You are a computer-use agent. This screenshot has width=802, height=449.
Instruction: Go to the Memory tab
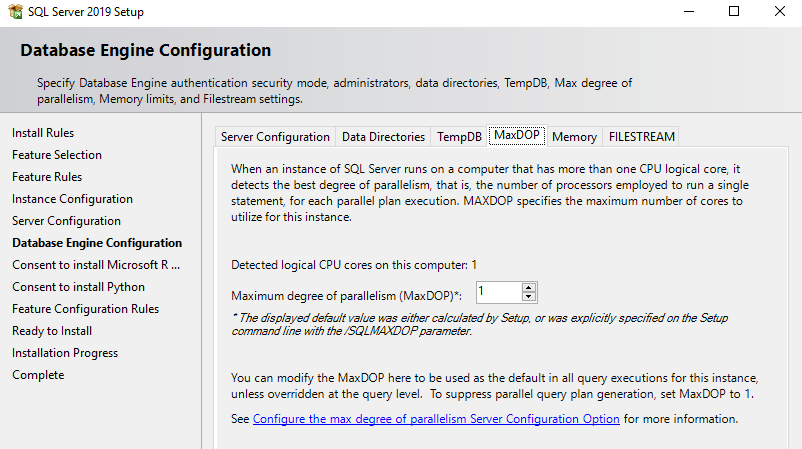coord(574,137)
